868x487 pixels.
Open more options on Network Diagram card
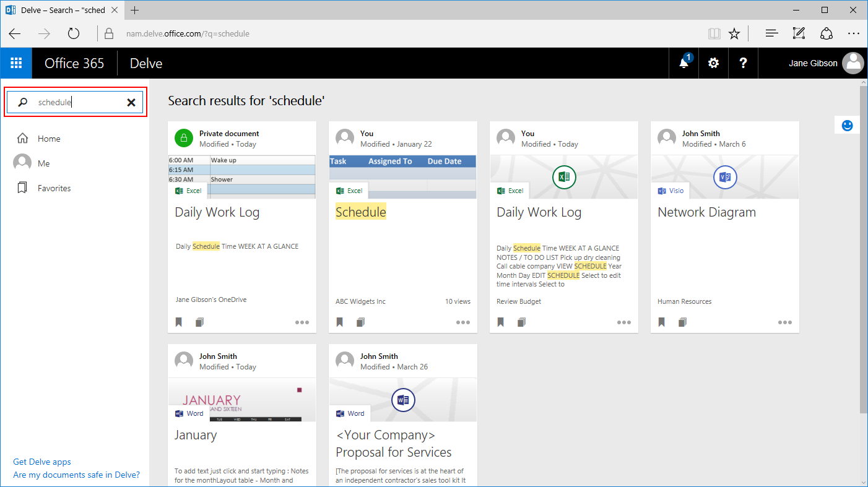point(785,322)
